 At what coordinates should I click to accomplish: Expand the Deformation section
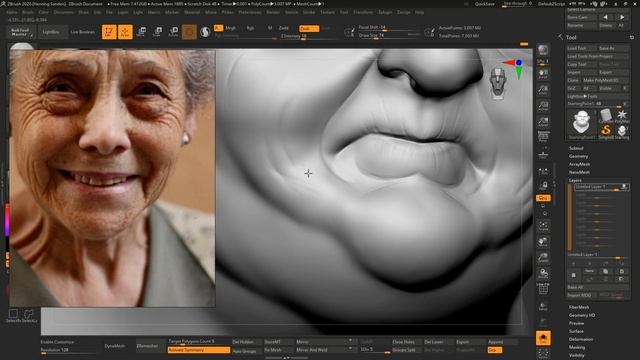[x=581, y=340]
